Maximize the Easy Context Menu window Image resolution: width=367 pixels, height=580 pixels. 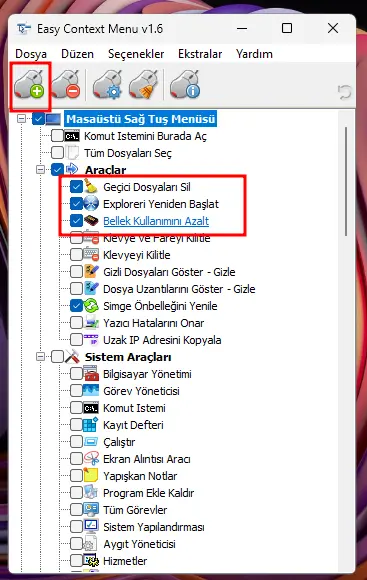287,28
